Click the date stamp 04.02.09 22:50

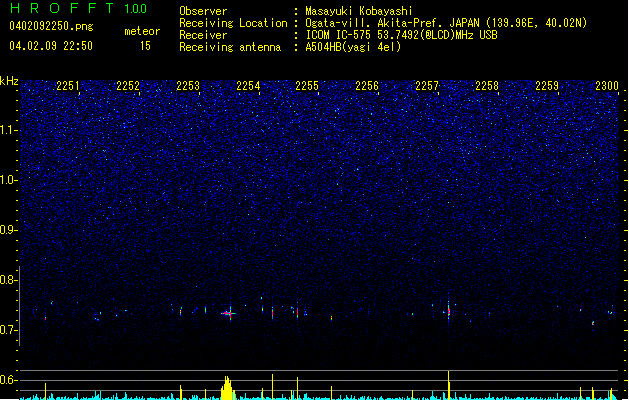pyautogui.click(x=51, y=46)
